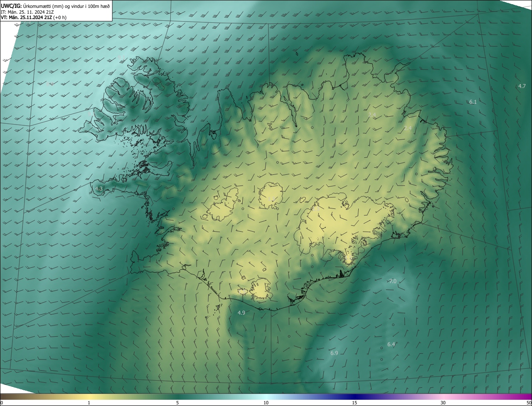This screenshot has width=532, height=406.
Task: Click the color scale tick labeled 10
Action: [x=266, y=403]
